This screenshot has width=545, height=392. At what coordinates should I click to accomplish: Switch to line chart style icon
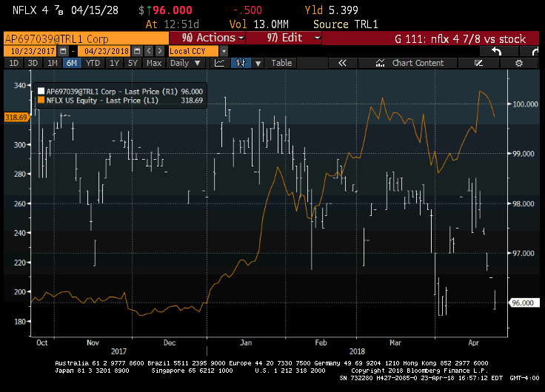pyautogui.click(x=219, y=63)
